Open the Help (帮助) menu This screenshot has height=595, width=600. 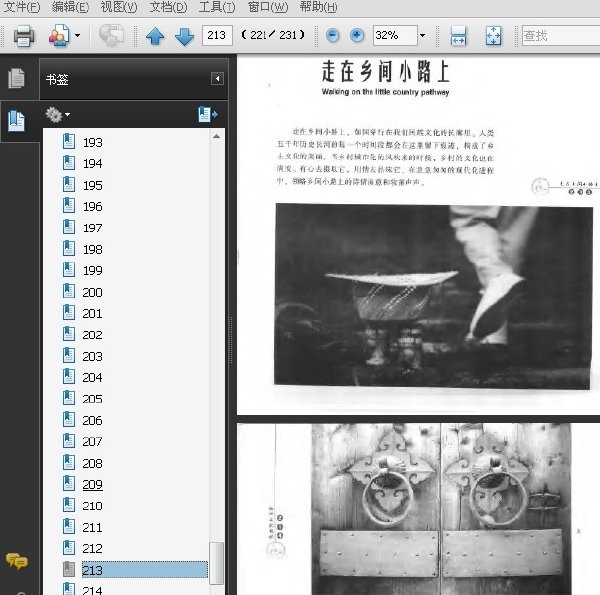tap(318, 7)
